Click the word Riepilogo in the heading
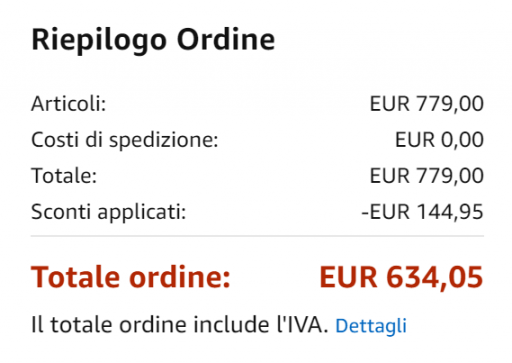Image resolution: width=512 pixels, height=363 pixels. pyautogui.click(x=99, y=41)
